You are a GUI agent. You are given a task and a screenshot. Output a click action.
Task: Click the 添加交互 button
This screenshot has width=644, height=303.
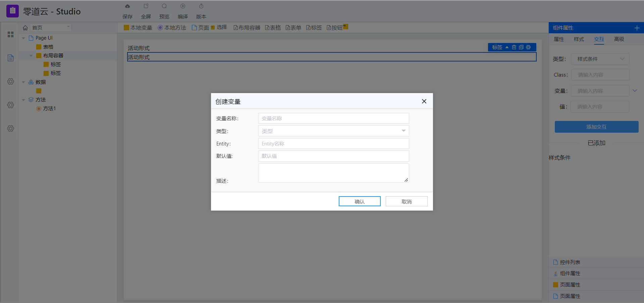pyautogui.click(x=596, y=127)
